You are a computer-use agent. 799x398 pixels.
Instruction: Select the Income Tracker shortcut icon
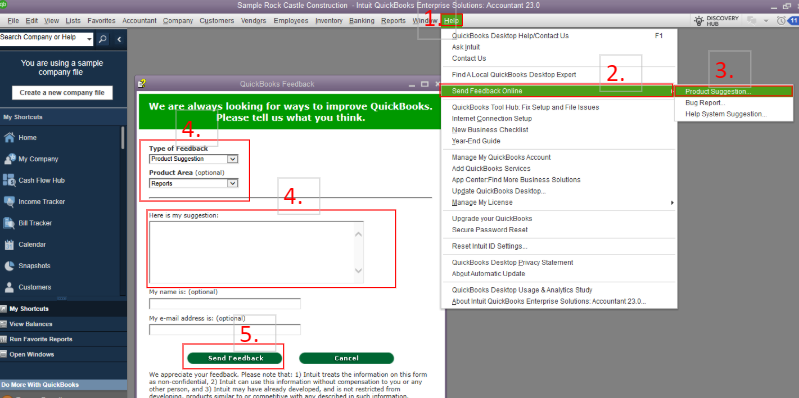click(x=9, y=202)
